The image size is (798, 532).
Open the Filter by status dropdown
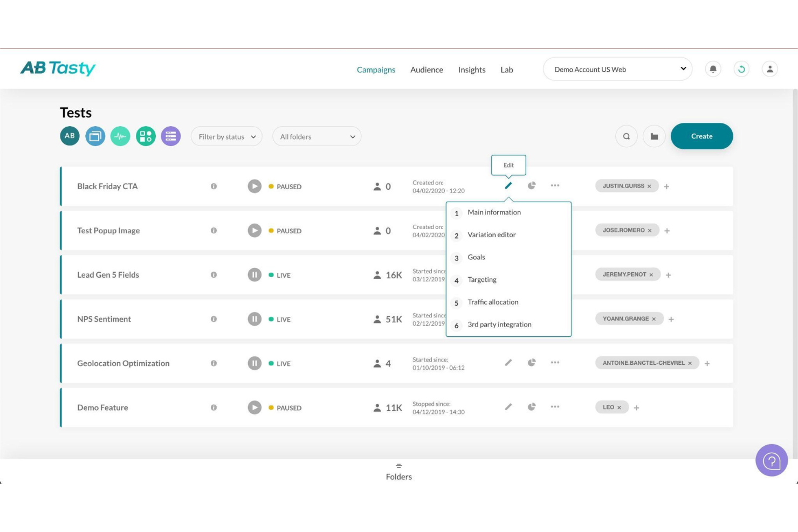(x=226, y=136)
